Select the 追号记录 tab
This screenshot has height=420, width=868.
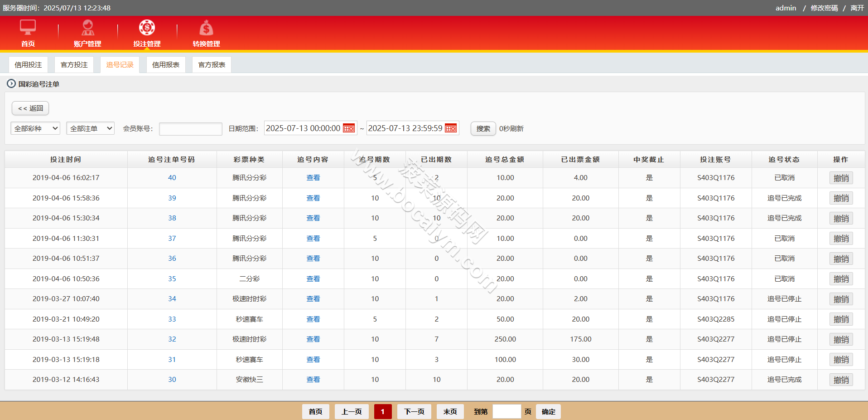point(120,65)
